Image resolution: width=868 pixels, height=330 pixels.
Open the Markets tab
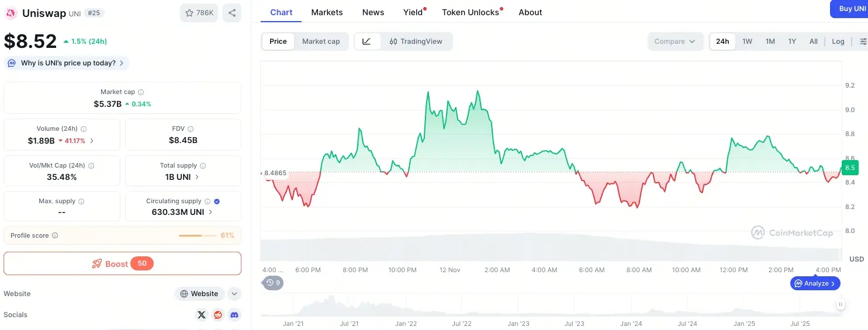(x=327, y=12)
